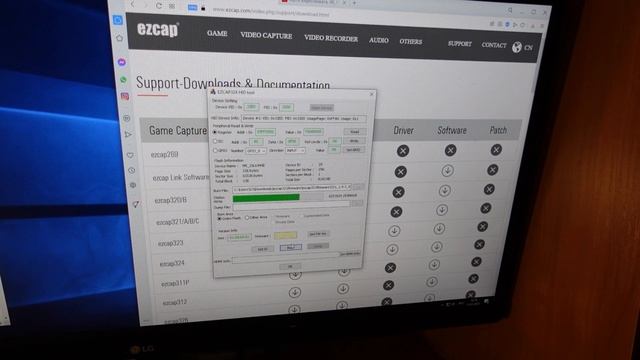
Task: Open Instagram in the browser sidebar
Action: click(x=125, y=96)
